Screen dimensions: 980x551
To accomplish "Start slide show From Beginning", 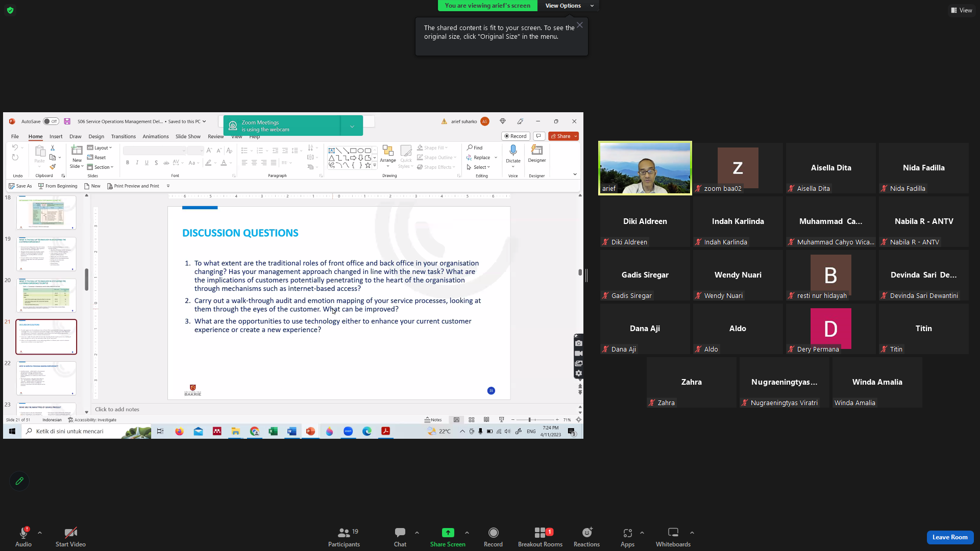I will (58, 186).
